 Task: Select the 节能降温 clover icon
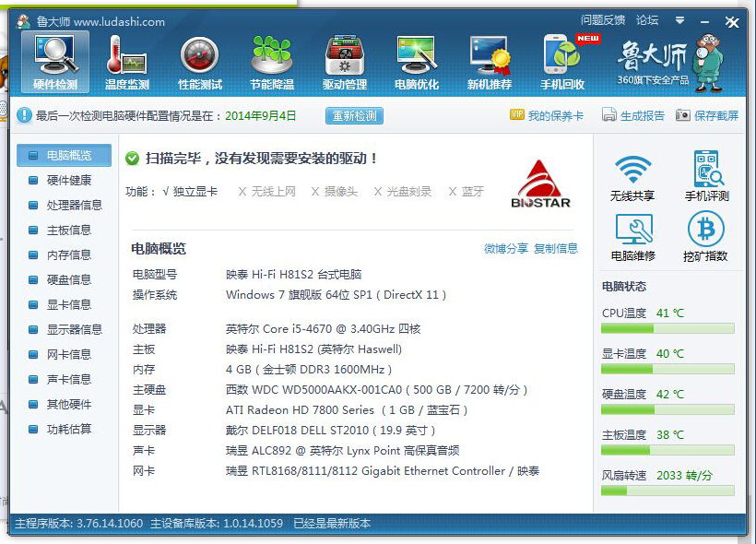click(x=272, y=55)
